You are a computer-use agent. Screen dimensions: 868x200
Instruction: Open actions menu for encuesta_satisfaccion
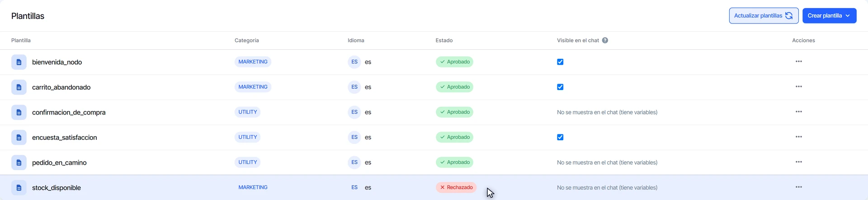click(x=799, y=137)
